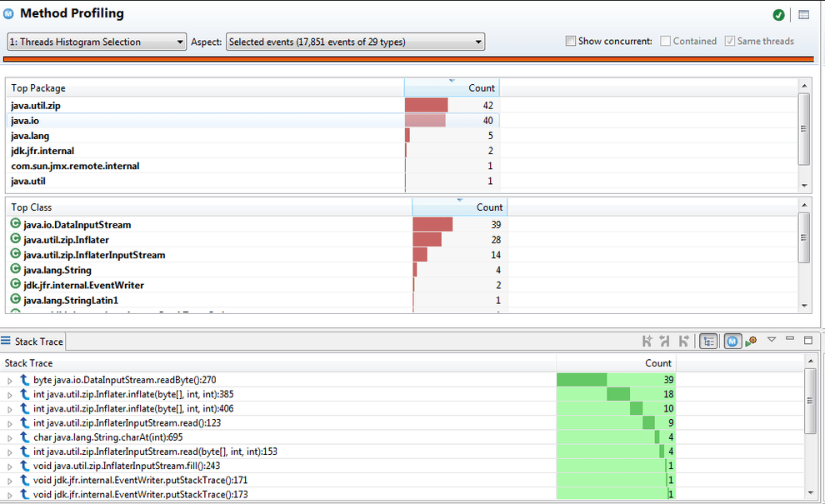
Task: Click the tree layout icon in Stack Trace toolbar
Action: click(707, 341)
